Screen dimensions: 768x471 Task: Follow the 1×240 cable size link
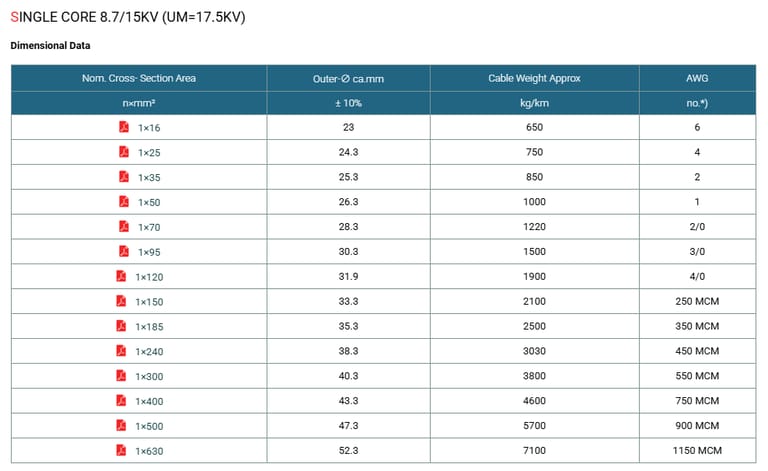tap(149, 351)
